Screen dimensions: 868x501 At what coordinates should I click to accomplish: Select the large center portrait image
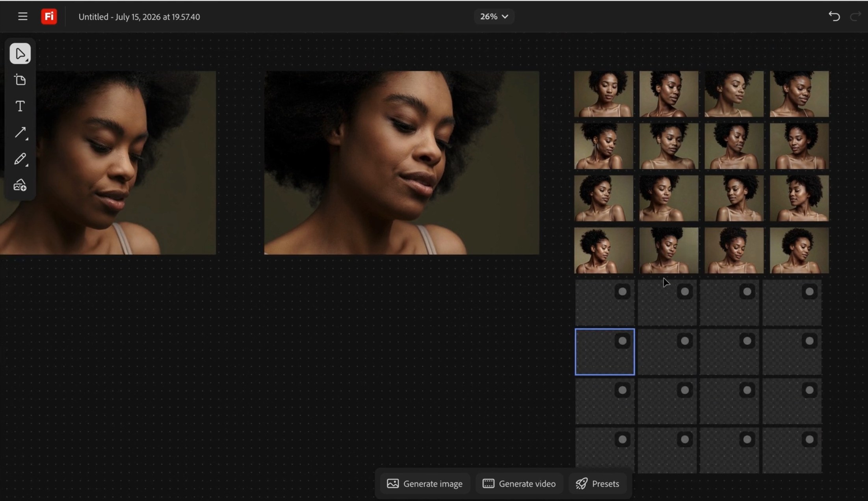click(x=401, y=163)
